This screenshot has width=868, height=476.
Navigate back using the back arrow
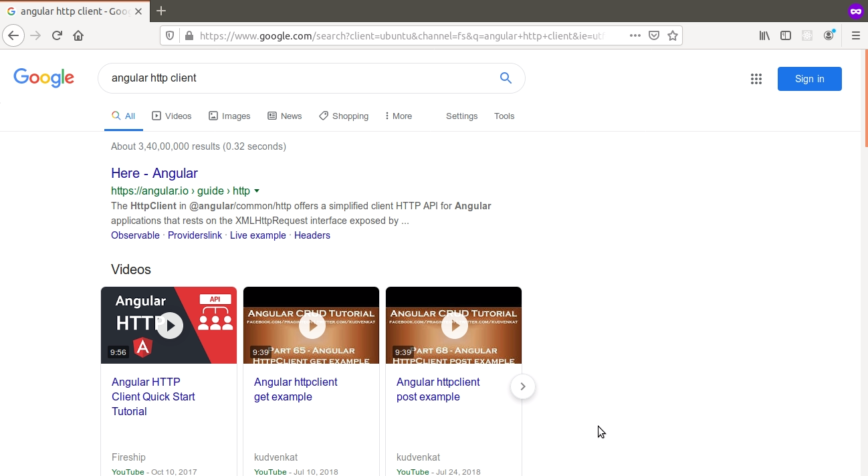click(x=13, y=35)
